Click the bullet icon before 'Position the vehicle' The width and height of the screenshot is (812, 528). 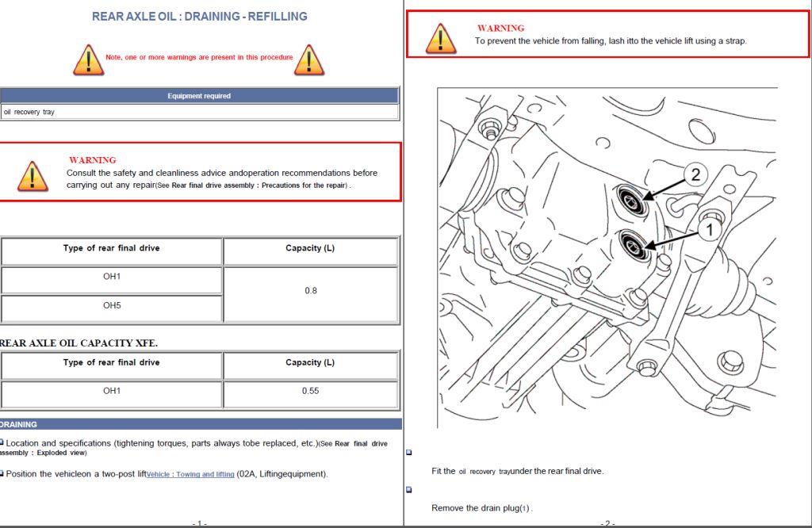pyautogui.click(x=2, y=473)
